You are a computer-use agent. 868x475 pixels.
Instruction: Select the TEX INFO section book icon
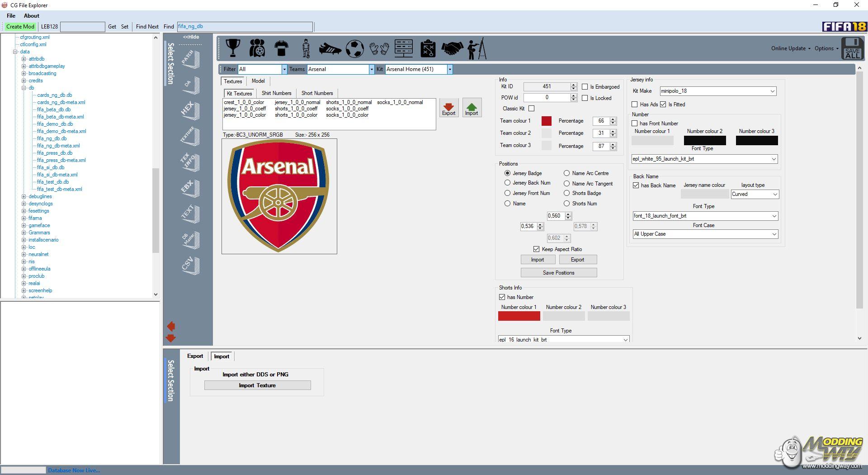(190, 162)
